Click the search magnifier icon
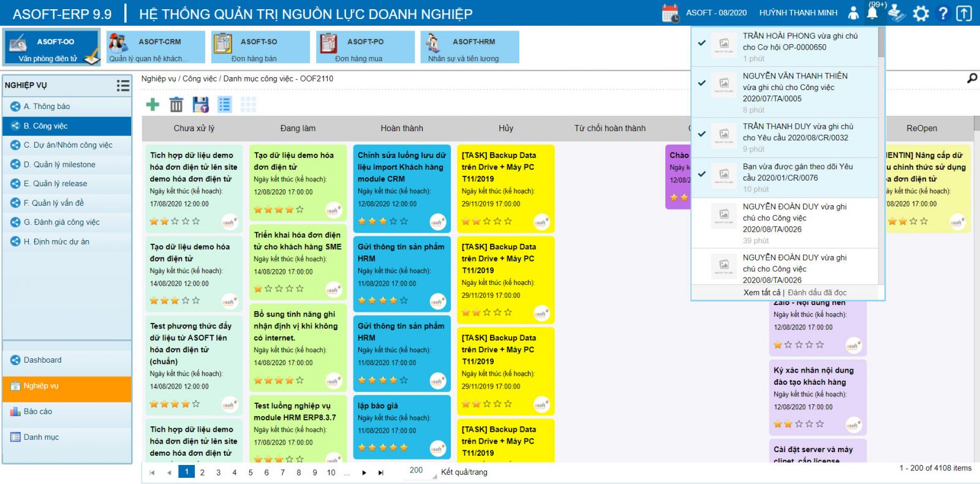 (x=972, y=78)
